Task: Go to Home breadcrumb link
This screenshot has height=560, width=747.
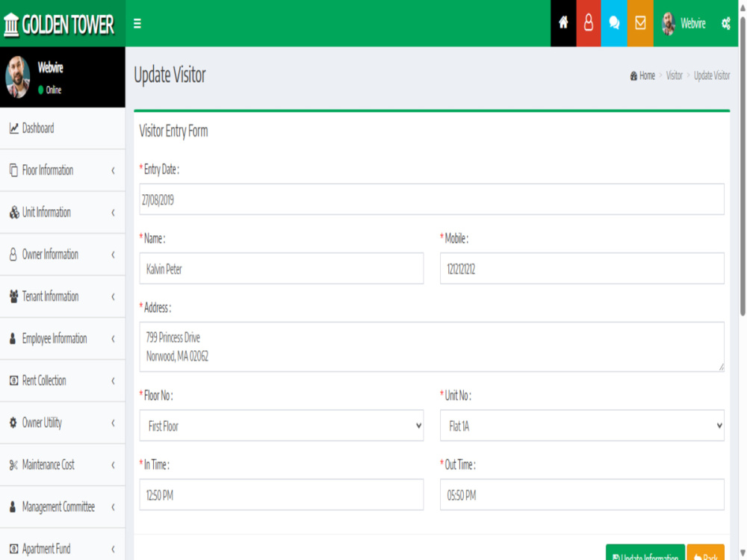Action: coord(647,75)
